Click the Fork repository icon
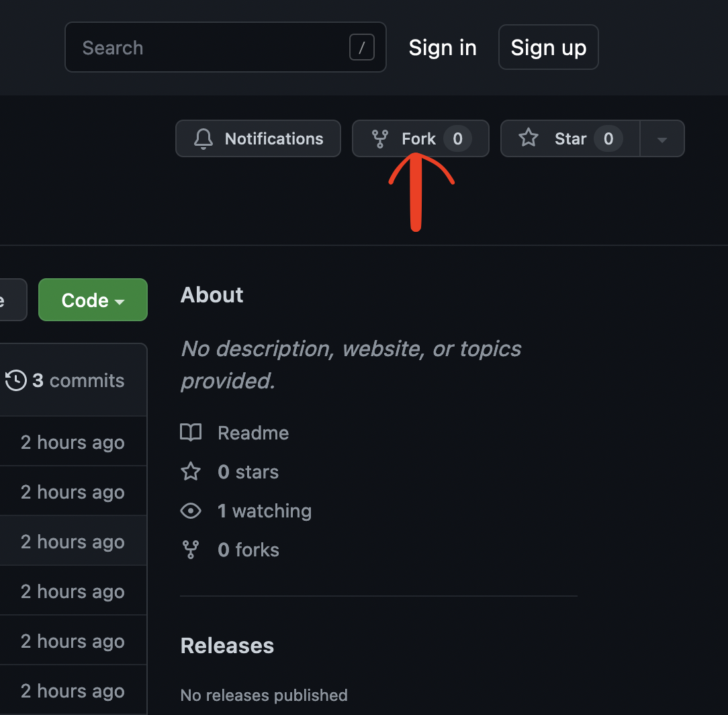Screen dimensions: 728x715 coord(379,138)
